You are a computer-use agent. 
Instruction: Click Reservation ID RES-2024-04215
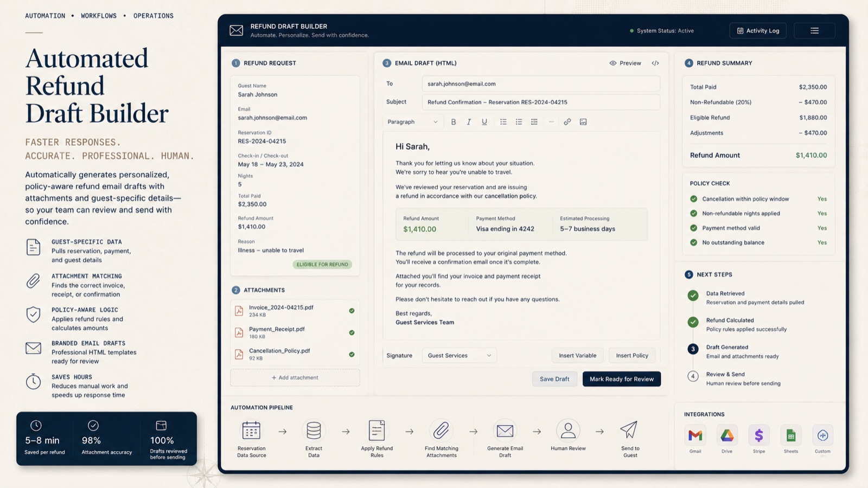pyautogui.click(x=262, y=141)
